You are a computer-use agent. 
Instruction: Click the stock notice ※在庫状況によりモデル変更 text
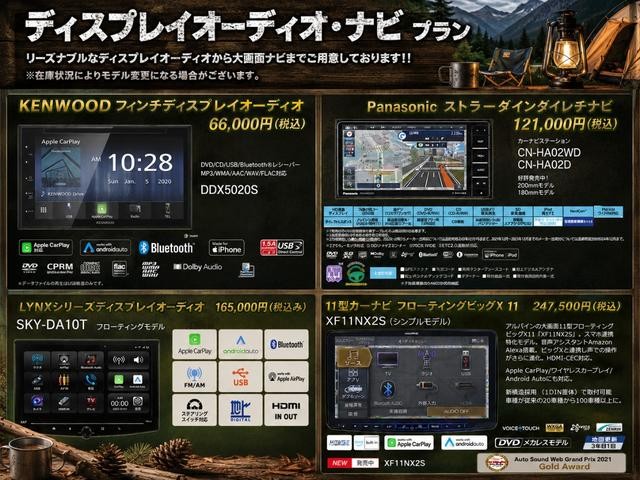coord(142,75)
